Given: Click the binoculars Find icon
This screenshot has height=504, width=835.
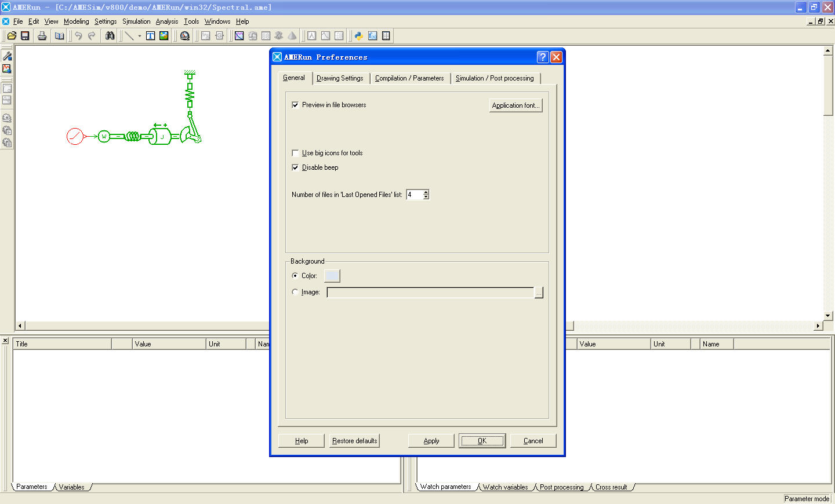Looking at the screenshot, I should (110, 36).
